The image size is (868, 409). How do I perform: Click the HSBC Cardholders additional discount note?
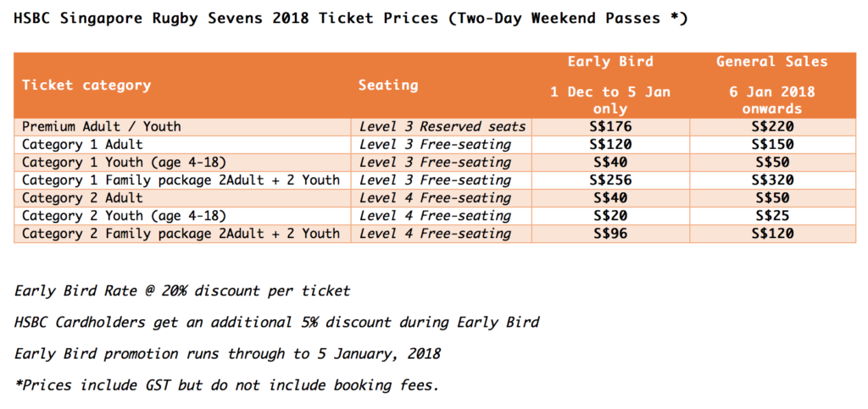(x=277, y=322)
